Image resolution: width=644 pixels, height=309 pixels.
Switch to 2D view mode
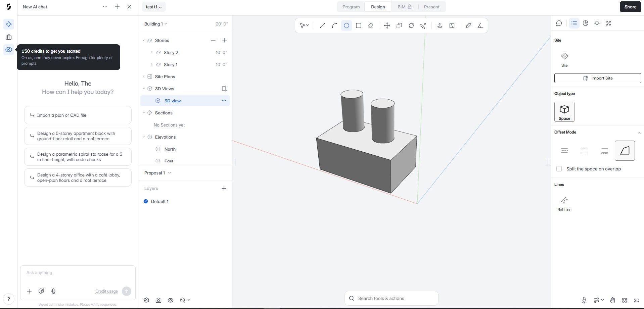(x=636, y=300)
